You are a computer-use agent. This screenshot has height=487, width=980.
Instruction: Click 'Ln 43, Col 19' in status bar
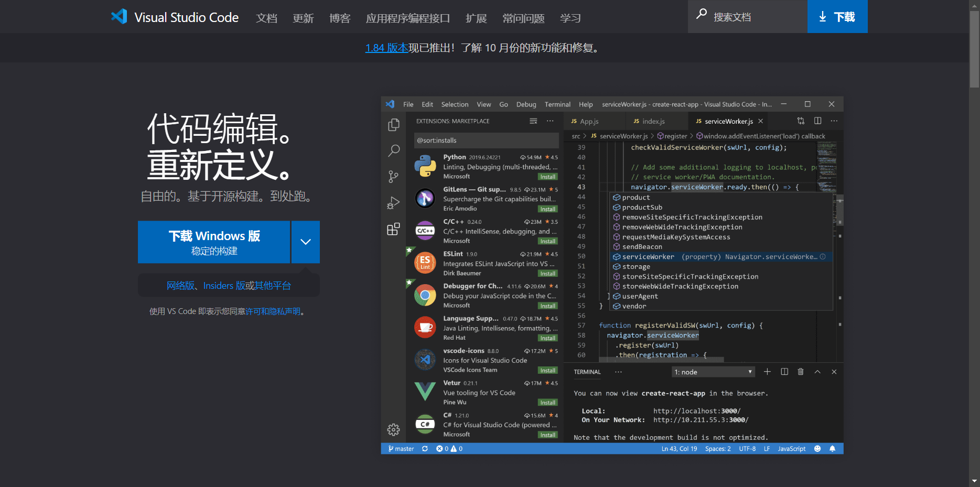pos(680,449)
